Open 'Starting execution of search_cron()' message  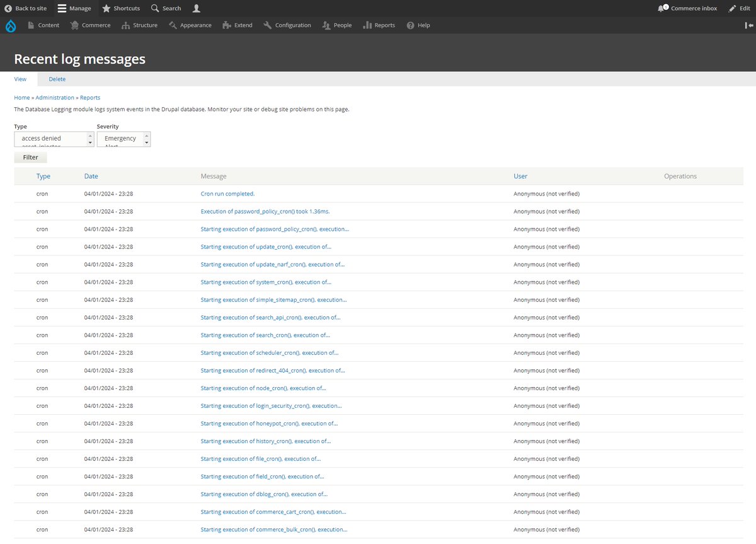pos(265,335)
